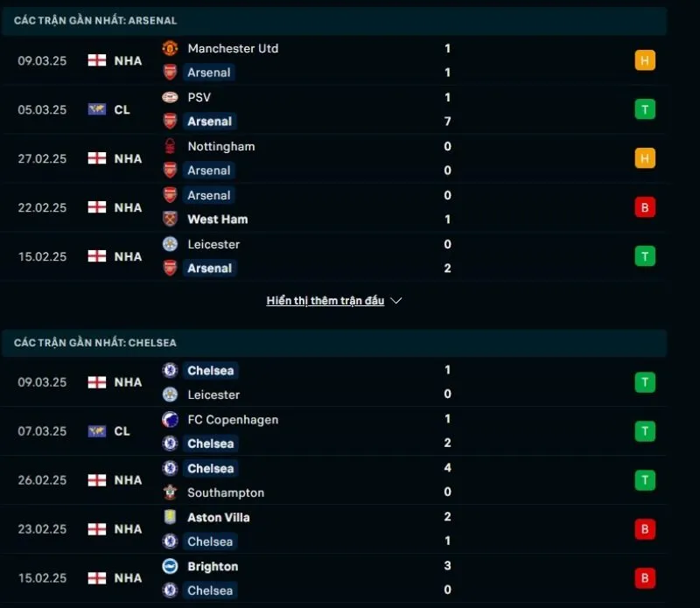Click the Southampton club crest
Image resolution: width=700 pixels, height=608 pixels.
pyautogui.click(x=168, y=493)
